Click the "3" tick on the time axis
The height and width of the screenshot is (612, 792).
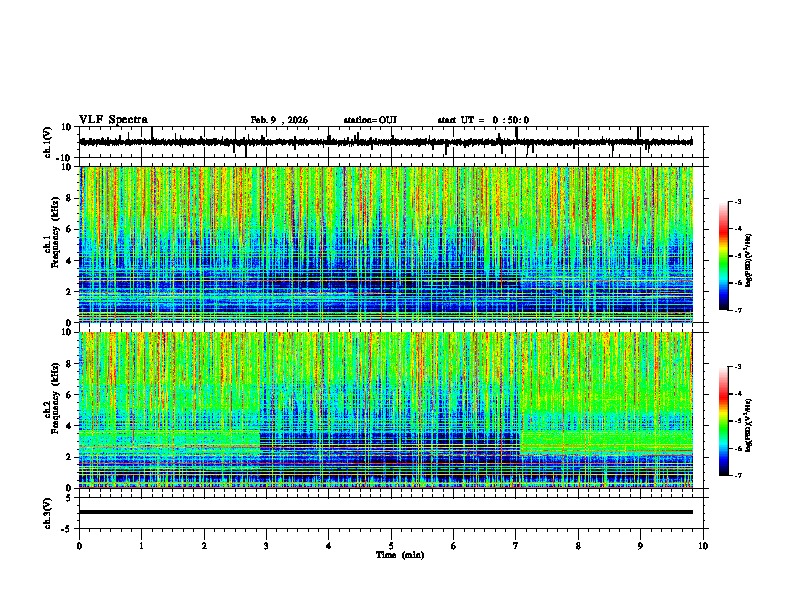(266, 546)
